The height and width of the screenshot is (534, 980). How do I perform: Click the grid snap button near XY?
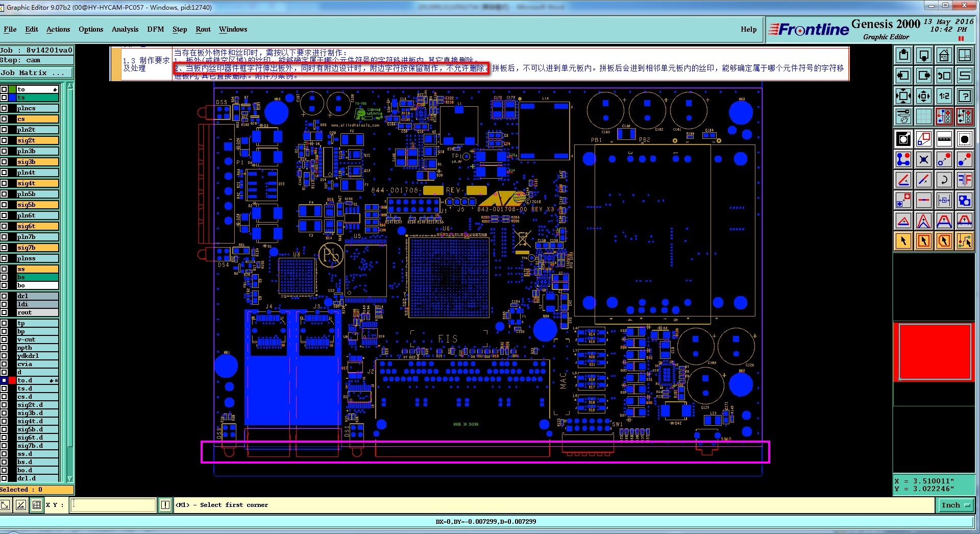[37, 505]
